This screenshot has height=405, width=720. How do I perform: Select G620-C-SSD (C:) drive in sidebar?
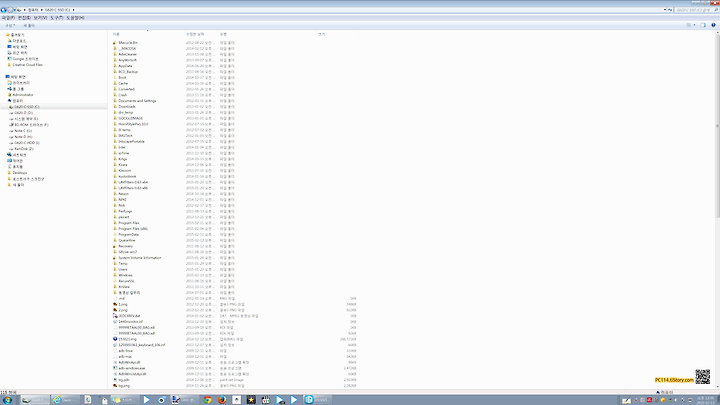click(27, 107)
